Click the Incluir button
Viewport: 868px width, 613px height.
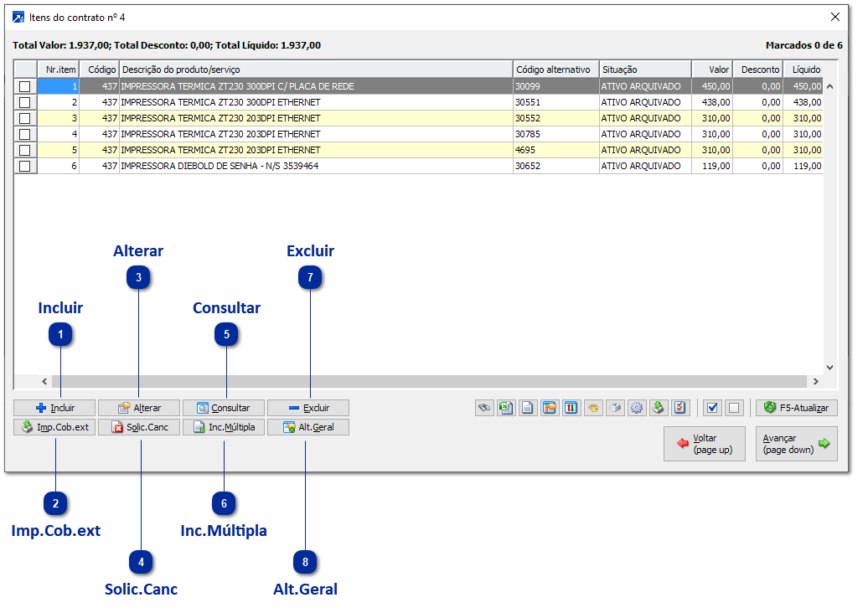(54, 408)
